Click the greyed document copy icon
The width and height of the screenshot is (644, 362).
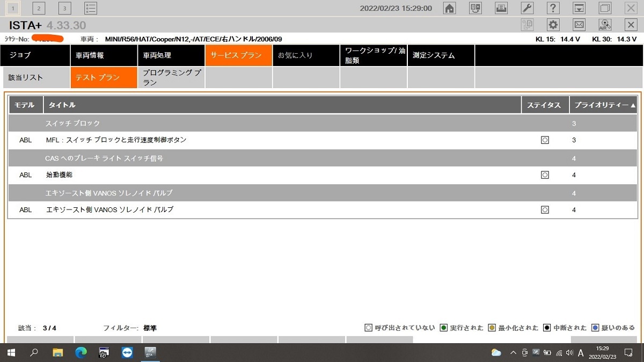click(527, 25)
